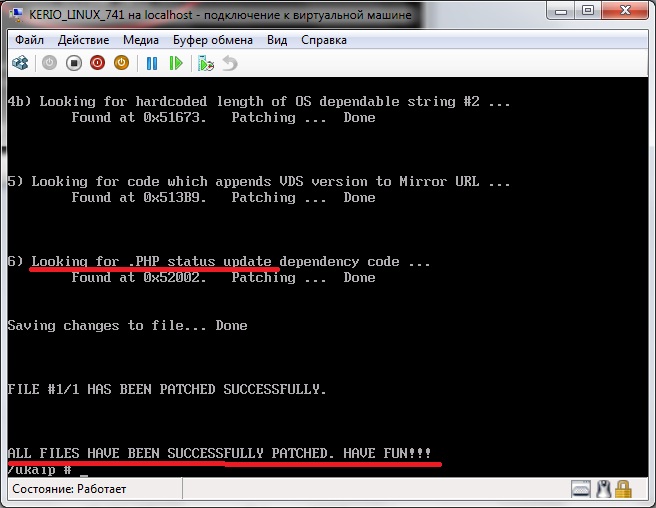The height and width of the screenshot is (508, 656).
Task: Click the mouse status icon
Action: tap(603, 489)
